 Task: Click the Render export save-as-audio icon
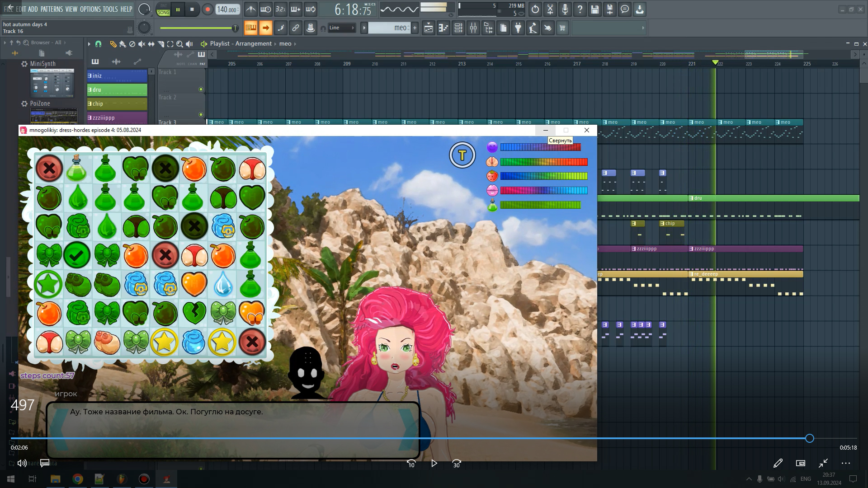coord(610,9)
